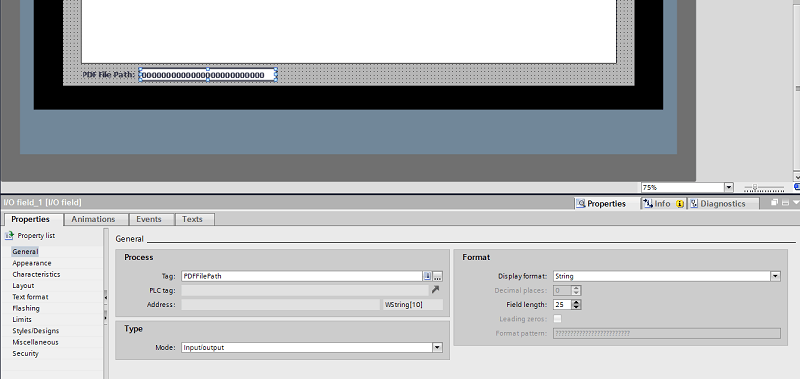The height and width of the screenshot is (379, 800).
Task: Click the Tag input field containing PDFFilePath
Action: pyautogui.click(x=302, y=276)
